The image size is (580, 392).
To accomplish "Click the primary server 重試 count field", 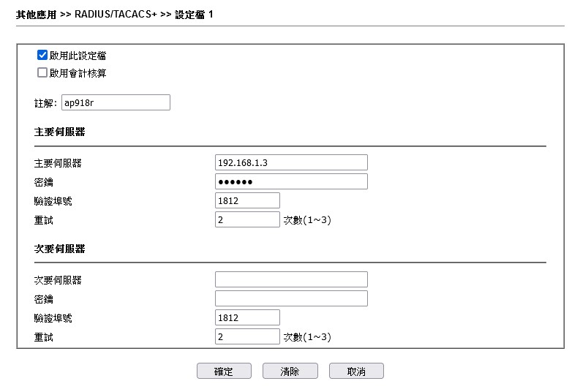I will coord(247,219).
